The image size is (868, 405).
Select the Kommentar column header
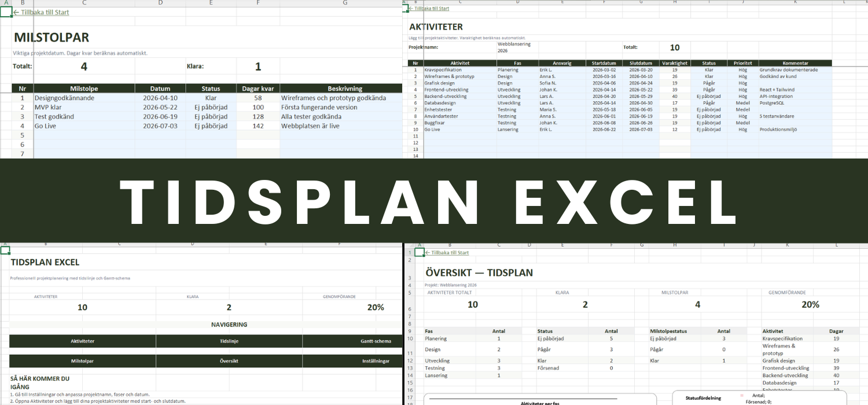pyautogui.click(x=795, y=63)
